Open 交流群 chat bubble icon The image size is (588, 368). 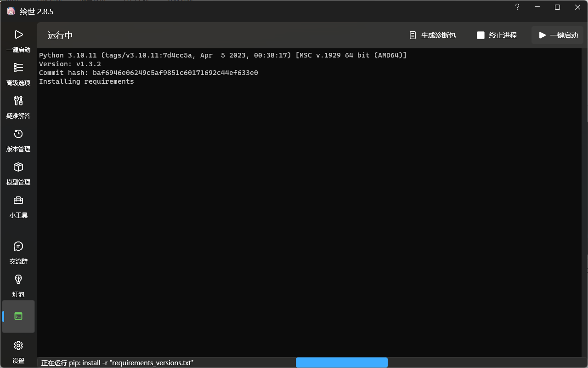[18, 247]
